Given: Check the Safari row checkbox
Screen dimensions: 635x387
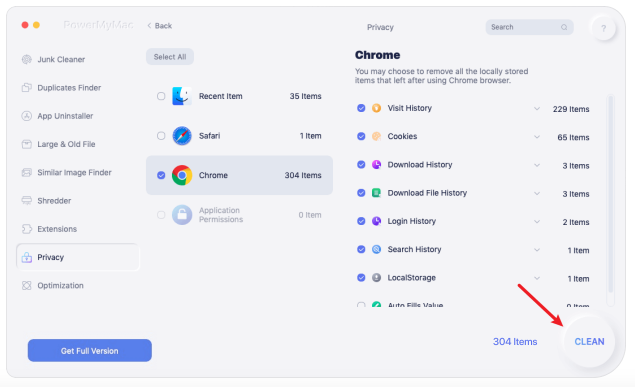Looking at the screenshot, I should coord(161,136).
